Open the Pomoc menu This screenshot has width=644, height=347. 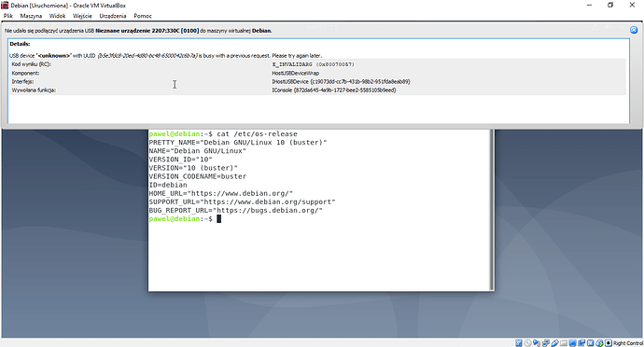[143, 16]
